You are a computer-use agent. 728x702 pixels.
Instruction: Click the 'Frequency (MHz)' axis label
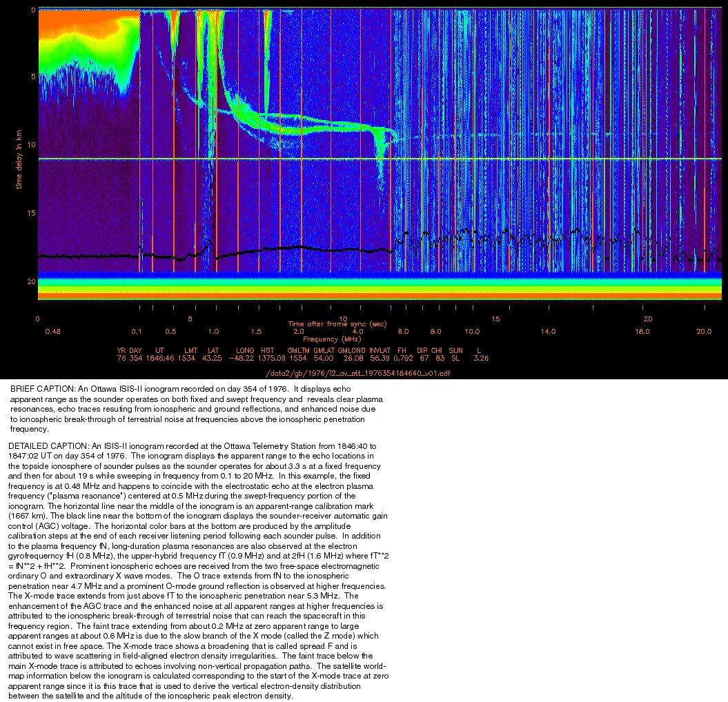pyautogui.click(x=332, y=339)
